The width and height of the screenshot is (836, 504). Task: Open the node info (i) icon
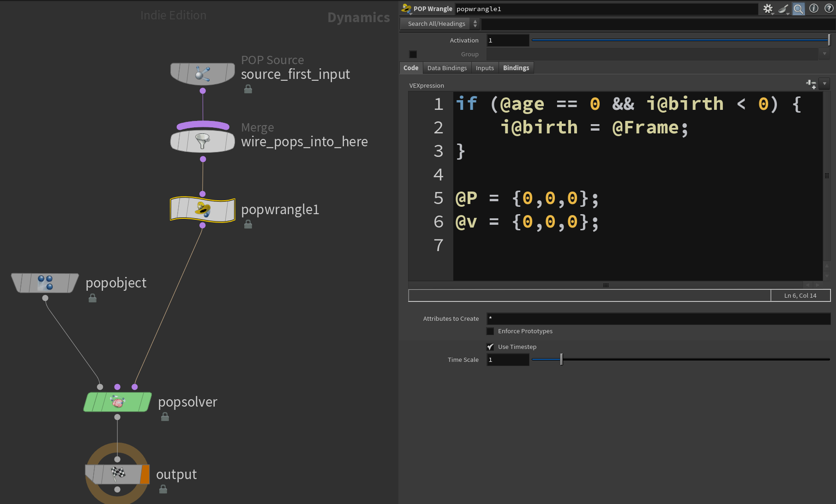pos(814,9)
